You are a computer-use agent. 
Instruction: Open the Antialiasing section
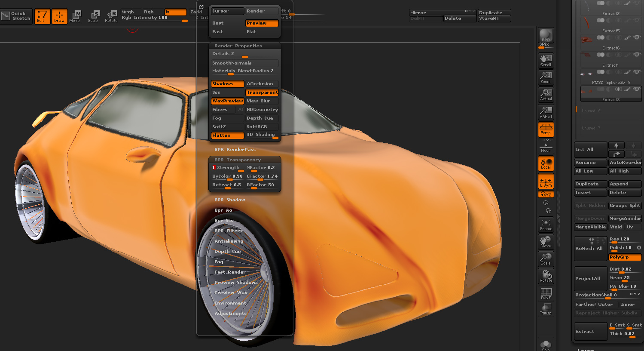click(229, 241)
